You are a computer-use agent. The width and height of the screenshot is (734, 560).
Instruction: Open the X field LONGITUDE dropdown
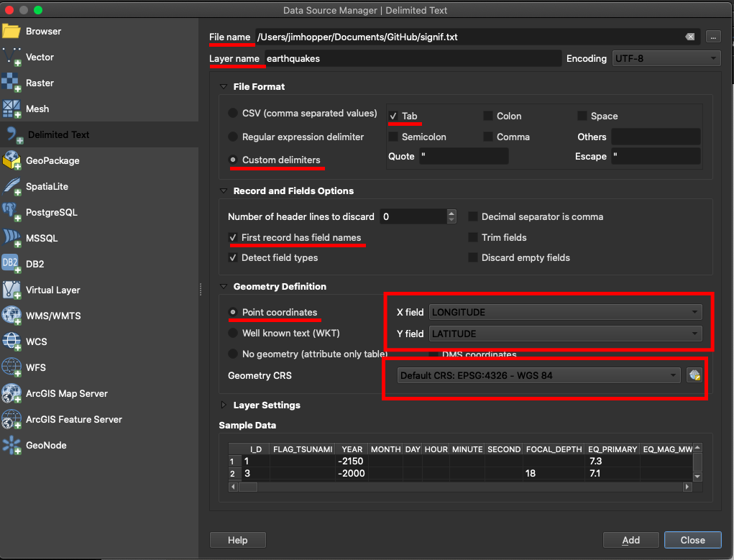565,312
